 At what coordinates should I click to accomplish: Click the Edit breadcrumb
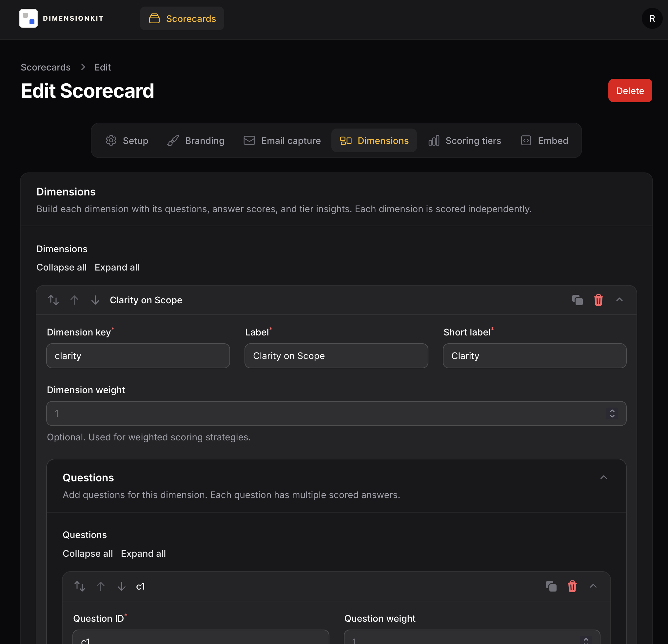point(103,67)
